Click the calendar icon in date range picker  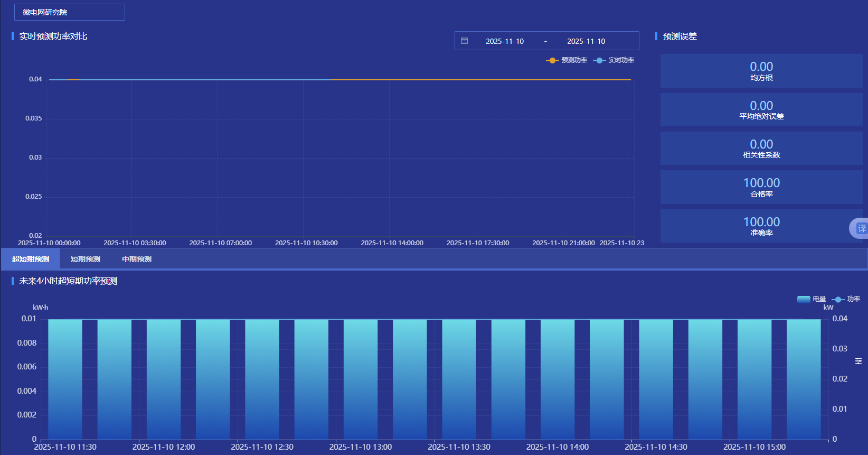pos(465,41)
